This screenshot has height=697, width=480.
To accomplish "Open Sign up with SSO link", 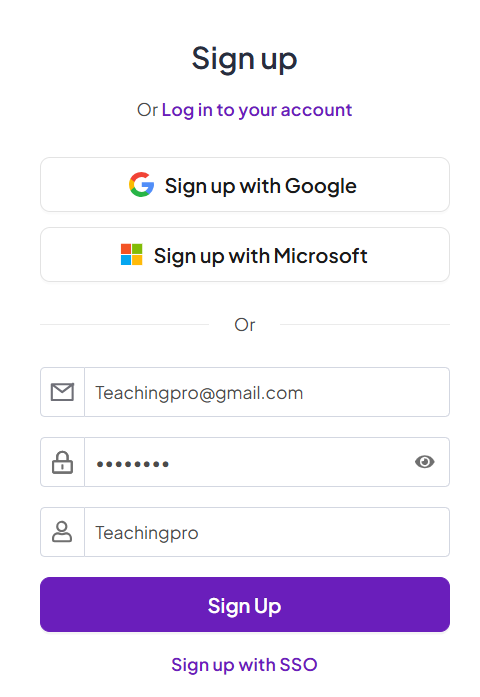I will 244,665.
